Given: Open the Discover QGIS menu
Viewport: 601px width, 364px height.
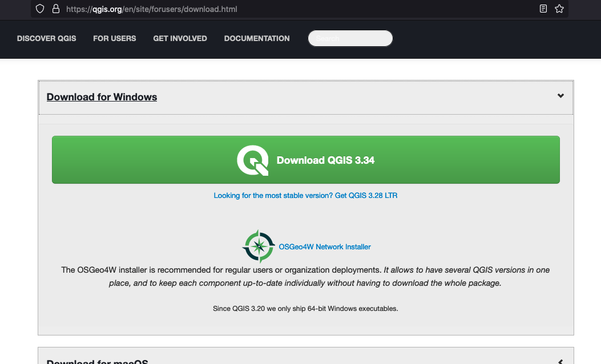Looking at the screenshot, I should 46,38.
